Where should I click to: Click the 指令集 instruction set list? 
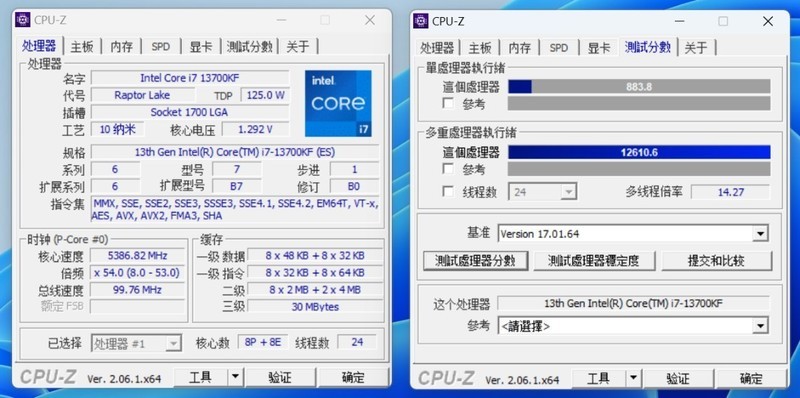tap(235, 210)
